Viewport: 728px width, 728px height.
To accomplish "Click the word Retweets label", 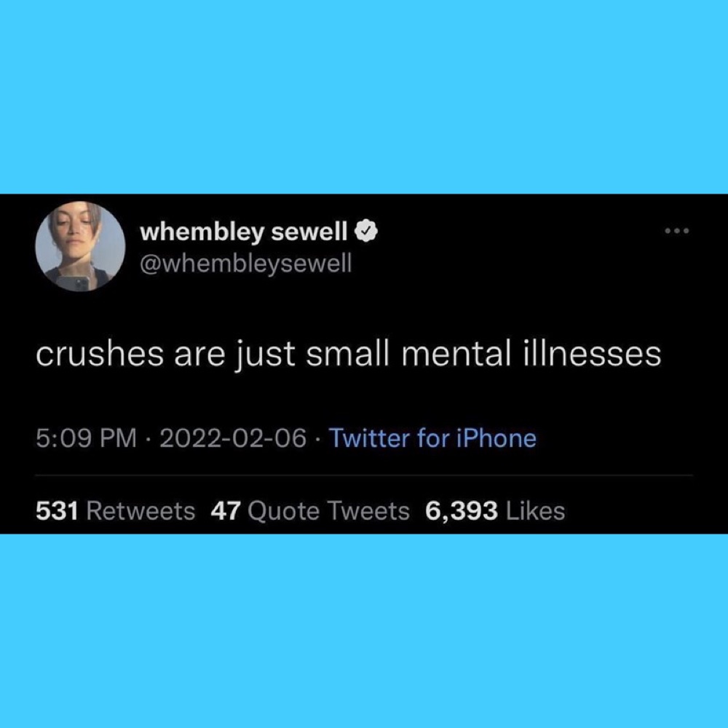I will (x=141, y=511).
